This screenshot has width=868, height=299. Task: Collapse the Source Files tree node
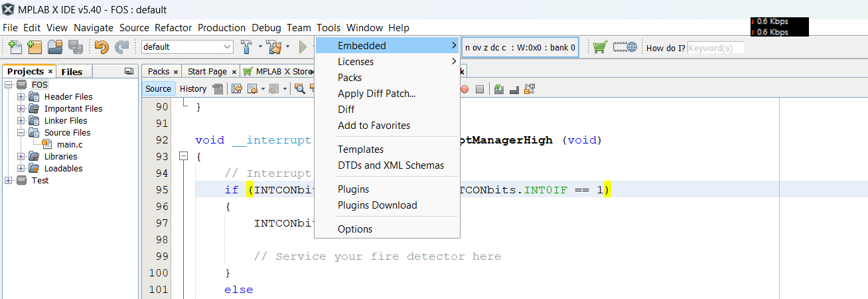[x=21, y=133]
